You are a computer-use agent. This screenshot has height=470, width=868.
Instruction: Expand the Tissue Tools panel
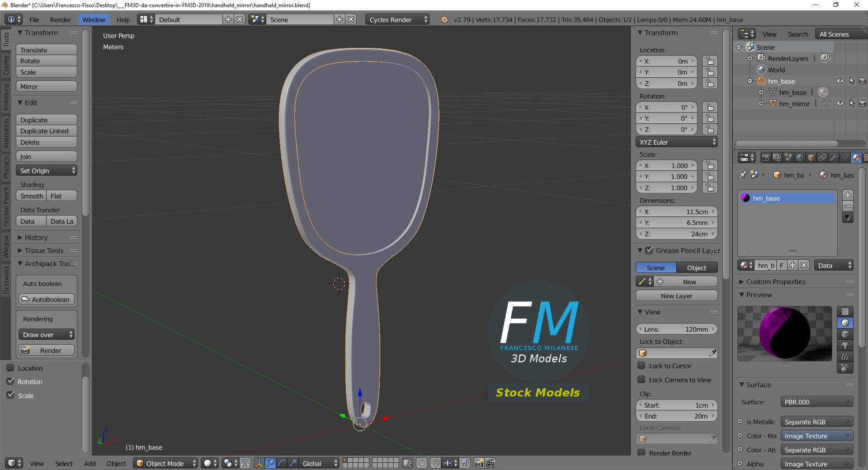tap(44, 250)
